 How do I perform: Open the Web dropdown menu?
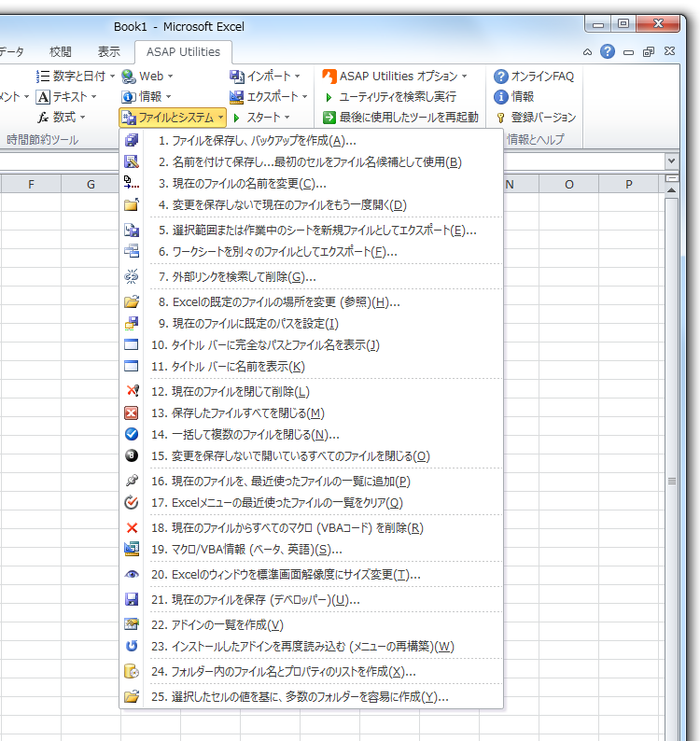point(170,77)
